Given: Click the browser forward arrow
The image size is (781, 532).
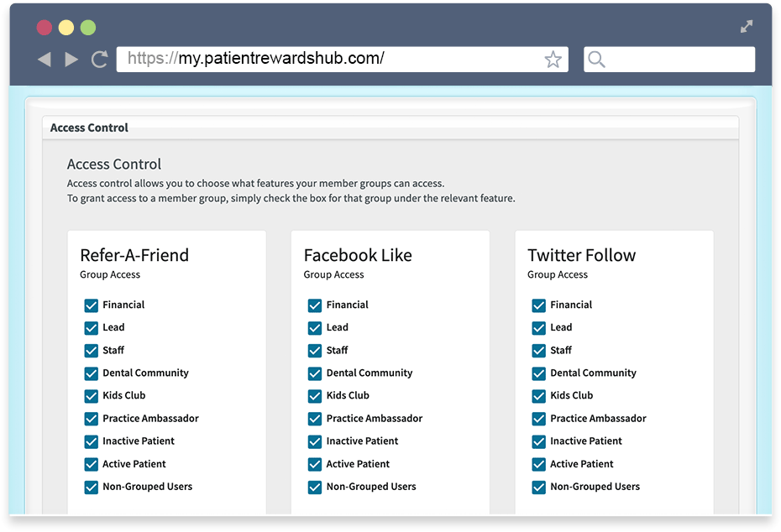Looking at the screenshot, I should click(71, 60).
